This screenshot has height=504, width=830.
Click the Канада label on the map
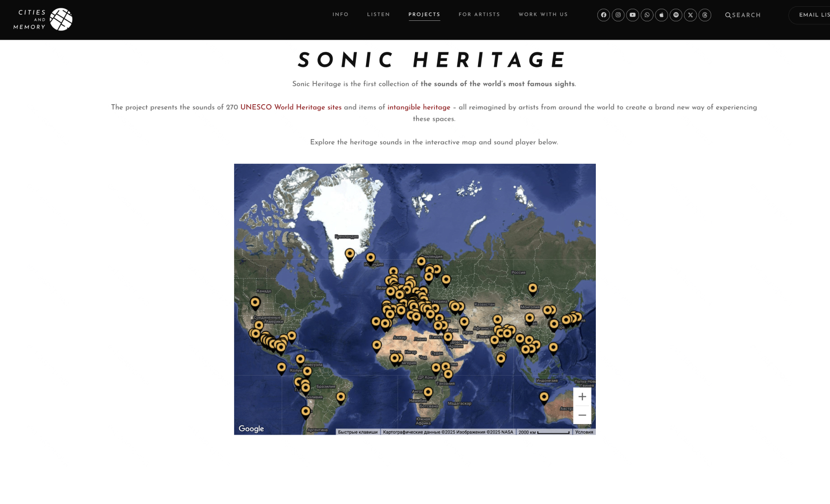click(x=264, y=291)
